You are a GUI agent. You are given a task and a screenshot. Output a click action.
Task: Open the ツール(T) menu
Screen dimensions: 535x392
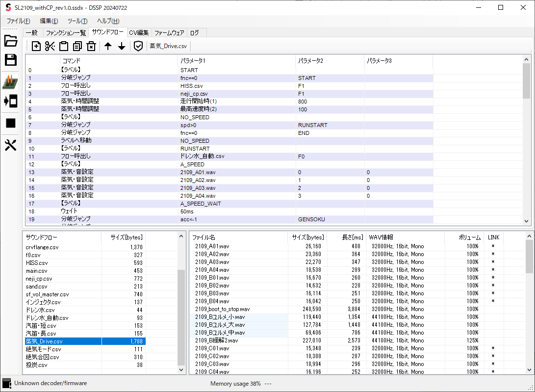click(77, 21)
